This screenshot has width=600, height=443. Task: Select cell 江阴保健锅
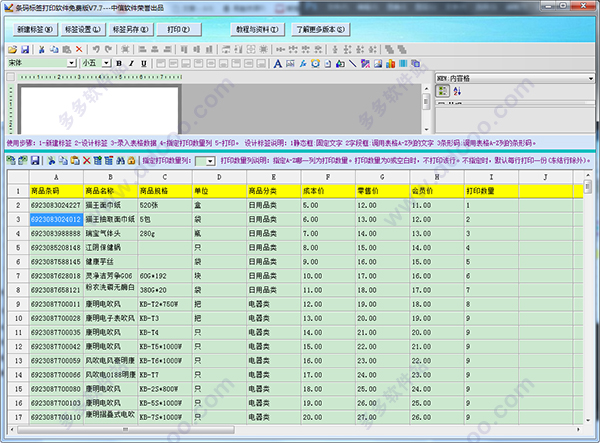[x=111, y=248]
